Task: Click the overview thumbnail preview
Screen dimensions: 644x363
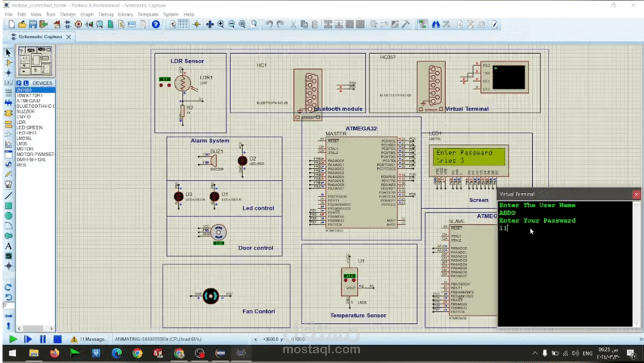Action: click(x=35, y=61)
